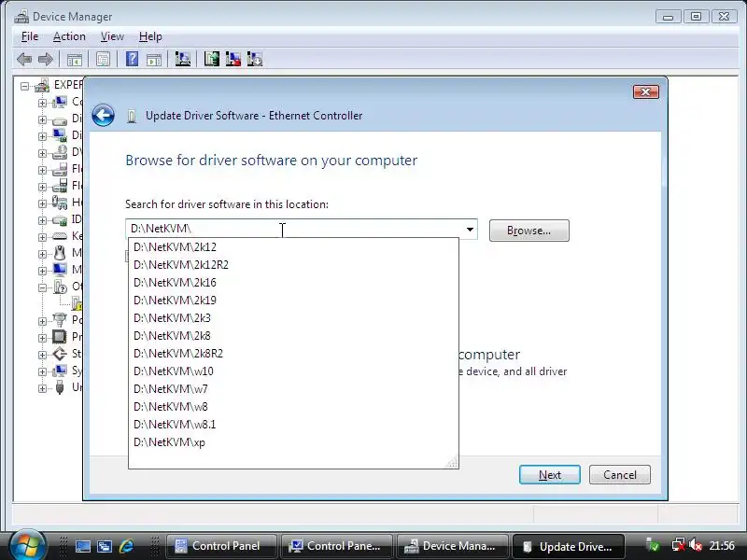Close the Update Driver Software dialog
This screenshot has width=747, height=560.
click(x=645, y=91)
